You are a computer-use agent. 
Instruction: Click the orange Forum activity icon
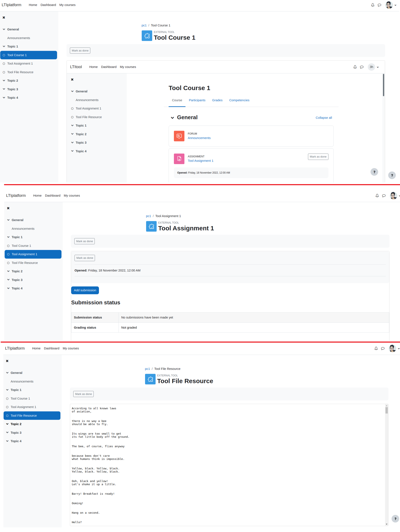[179, 136]
